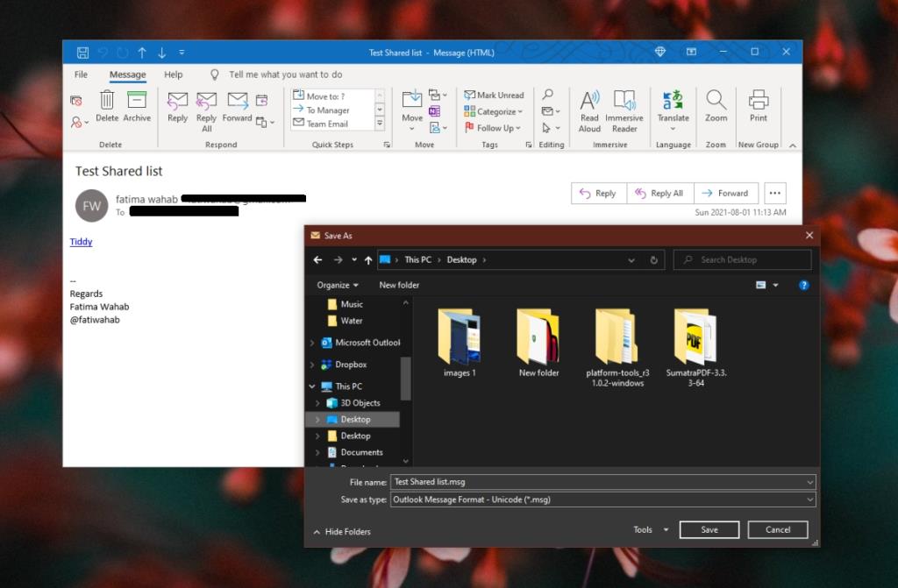898x588 pixels.
Task: Expand the Dropbox tree item
Action: pyautogui.click(x=312, y=365)
